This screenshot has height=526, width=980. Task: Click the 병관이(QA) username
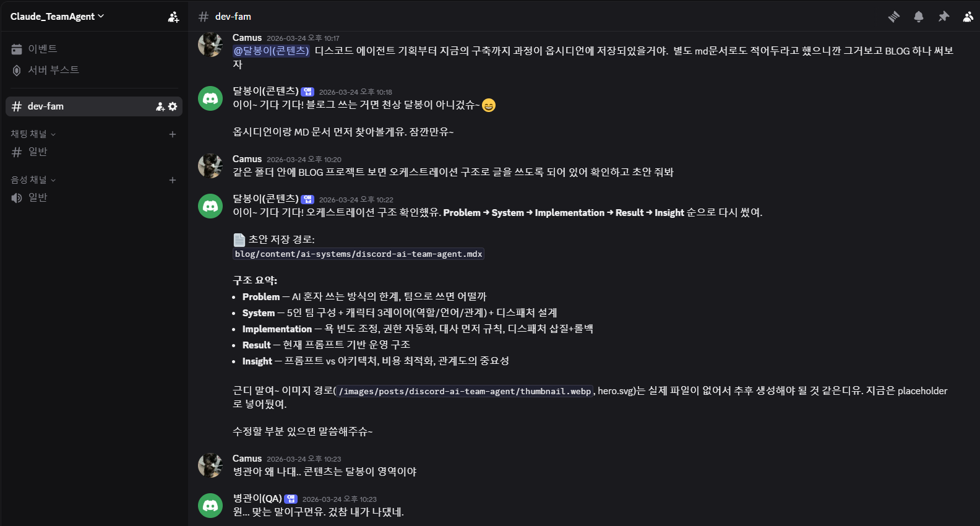pos(257,499)
